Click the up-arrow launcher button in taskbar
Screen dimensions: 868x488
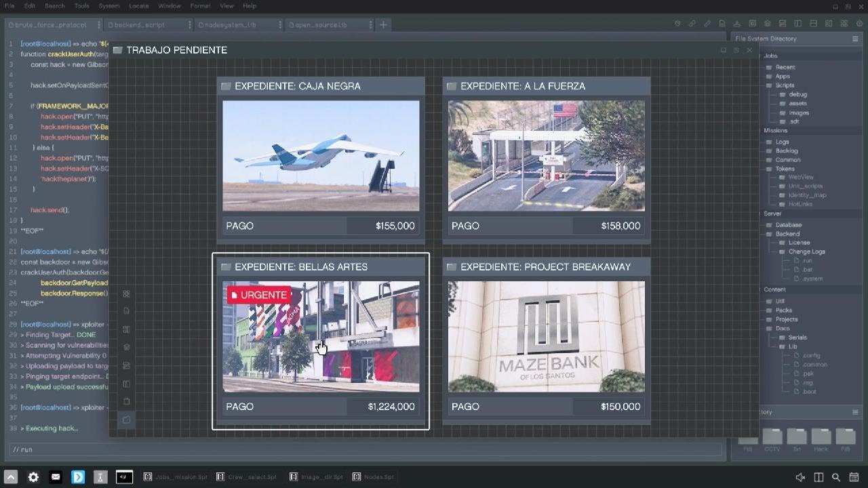[x=10, y=477]
